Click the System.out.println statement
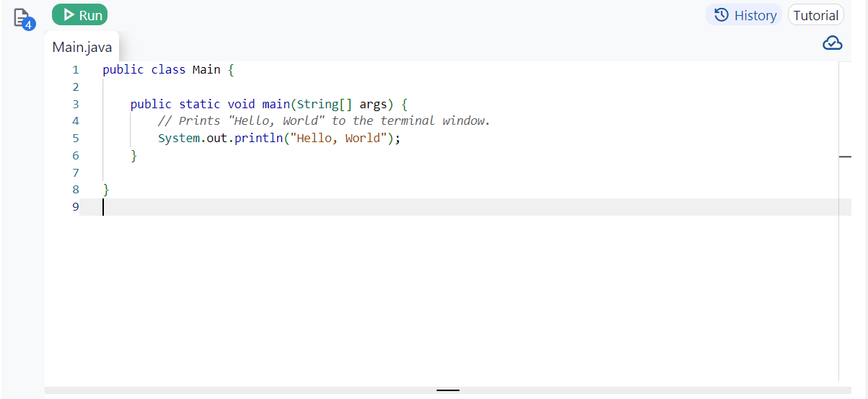Viewport: 868px width, 399px height. (279, 139)
